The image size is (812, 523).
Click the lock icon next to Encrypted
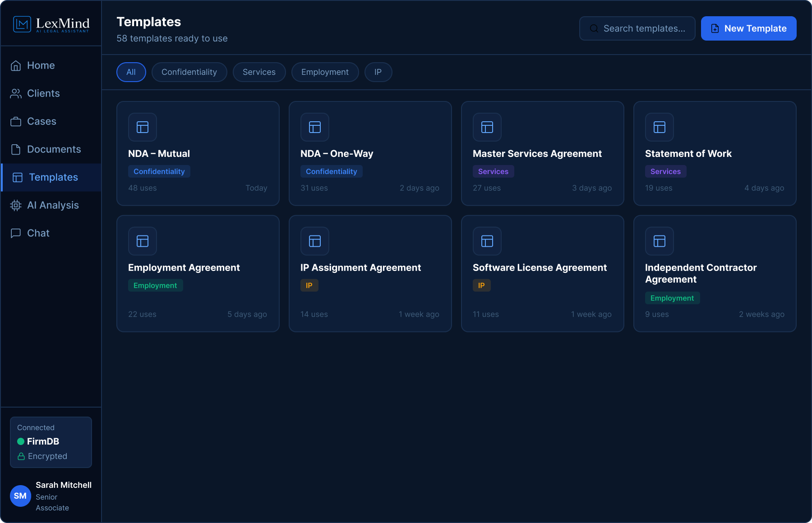[21, 456]
